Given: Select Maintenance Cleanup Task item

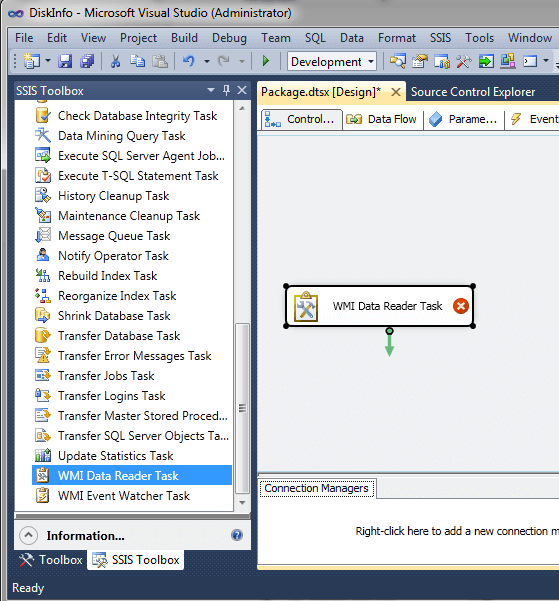Looking at the screenshot, I should (x=132, y=216).
